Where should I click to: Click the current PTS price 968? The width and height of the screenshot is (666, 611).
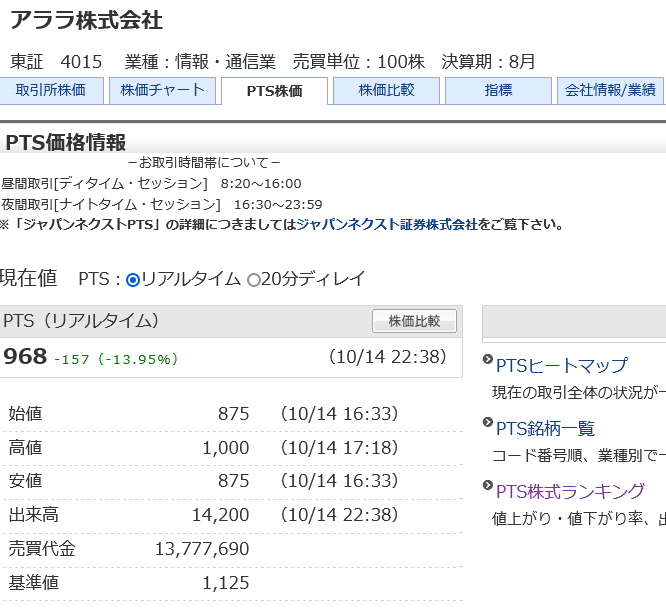25,356
